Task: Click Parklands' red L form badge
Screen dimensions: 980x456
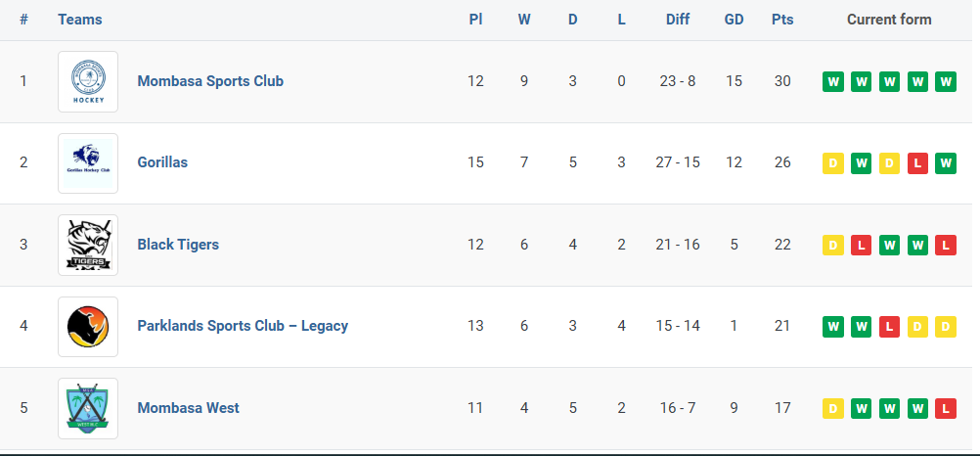Action: (889, 327)
